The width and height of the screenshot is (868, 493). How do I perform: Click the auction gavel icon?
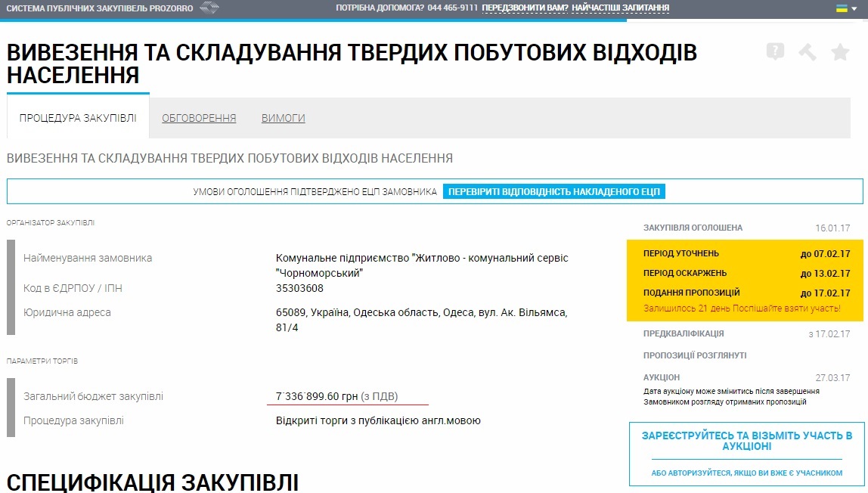tap(808, 52)
